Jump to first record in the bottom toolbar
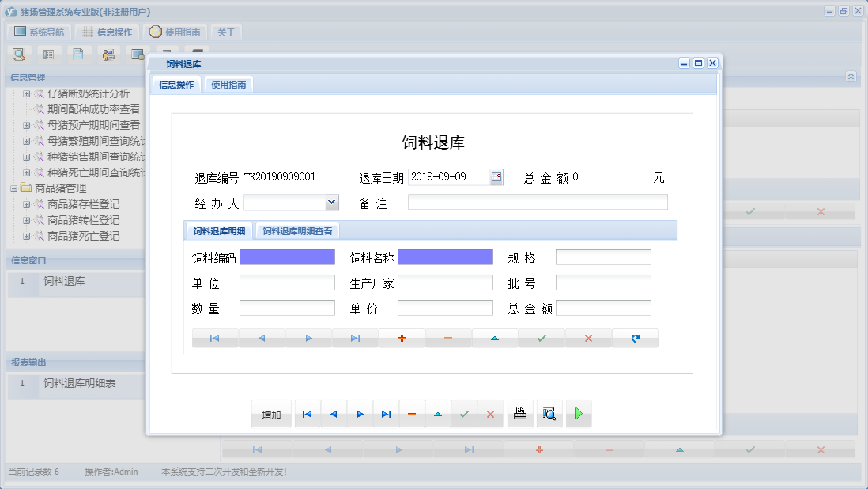This screenshot has height=489, width=868. tap(308, 414)
